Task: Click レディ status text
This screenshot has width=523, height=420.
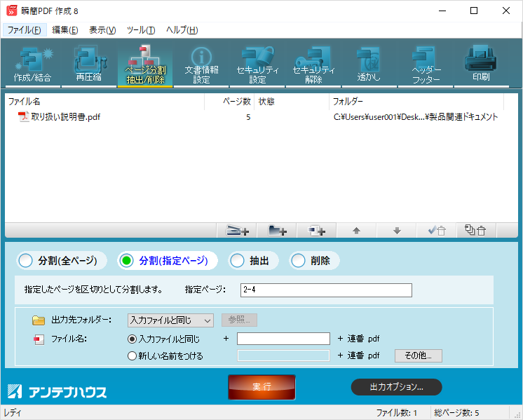Action: (13, 413)
